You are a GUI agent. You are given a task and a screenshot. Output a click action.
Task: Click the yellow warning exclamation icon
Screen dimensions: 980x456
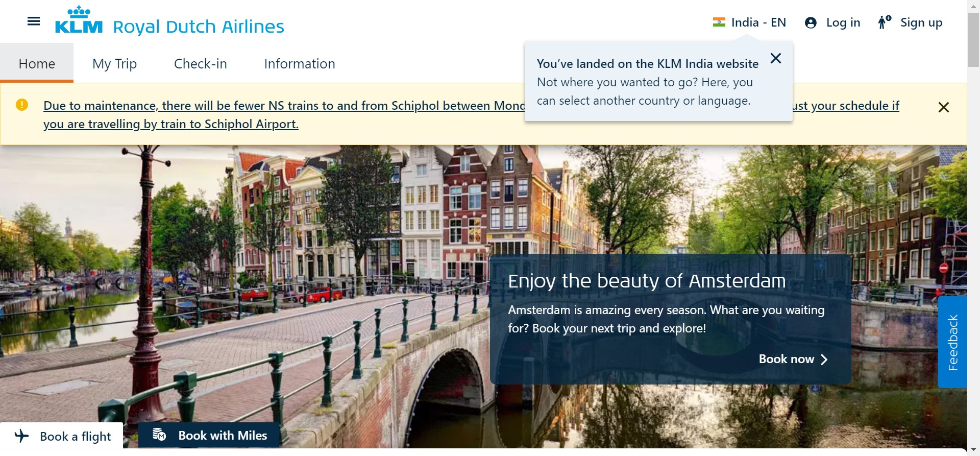coord(22,105)
